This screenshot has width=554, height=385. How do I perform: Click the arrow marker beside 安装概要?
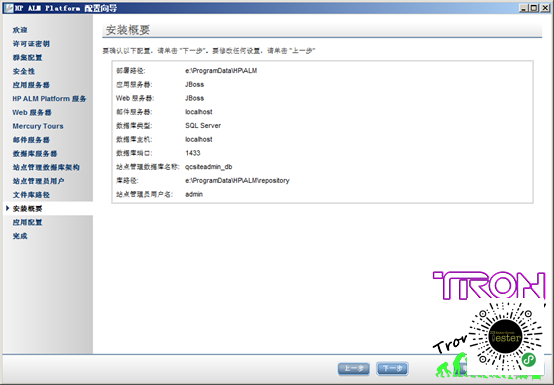[x=7, y=208]
